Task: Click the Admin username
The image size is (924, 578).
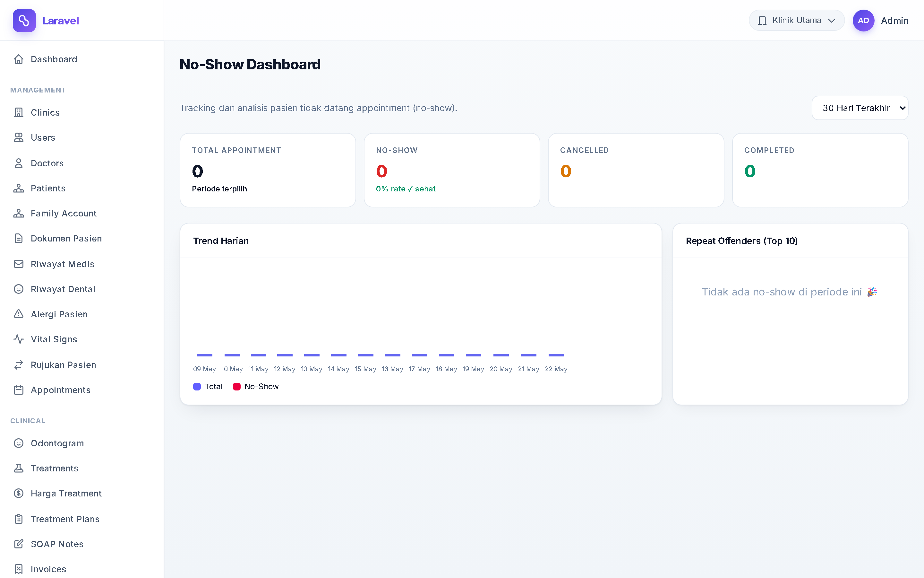Action: click(x=894, y=21)
